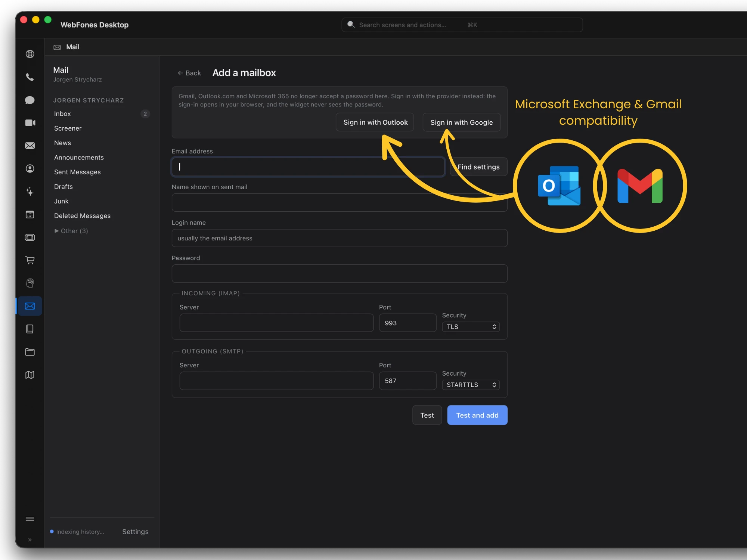This screenshot has width=747, height=560.
Task: Open the ticket sidebar icon
Action: tap(30, 237)
